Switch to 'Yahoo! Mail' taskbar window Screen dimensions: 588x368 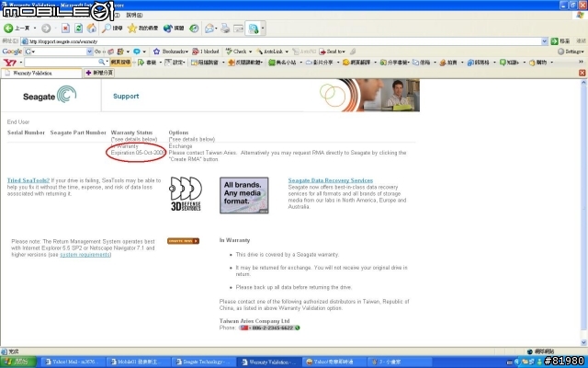click(73, 362)
